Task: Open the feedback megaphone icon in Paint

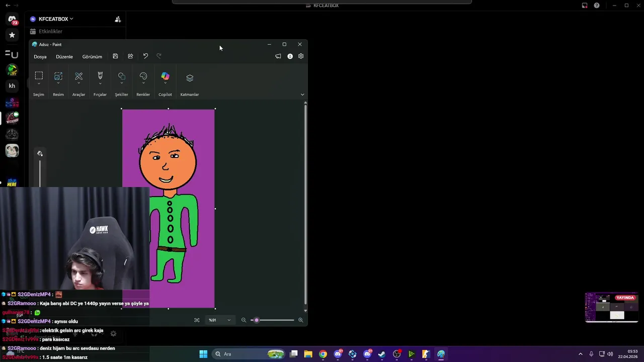Action: pos(278,56)
